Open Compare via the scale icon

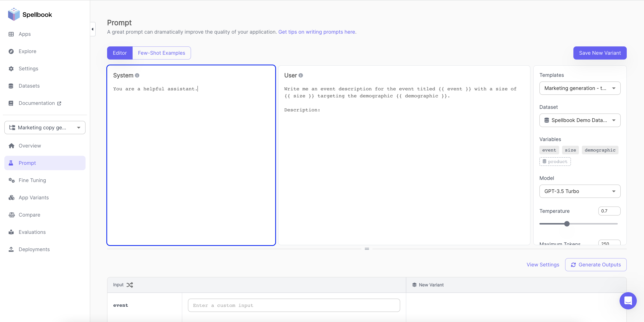[11, 215]
